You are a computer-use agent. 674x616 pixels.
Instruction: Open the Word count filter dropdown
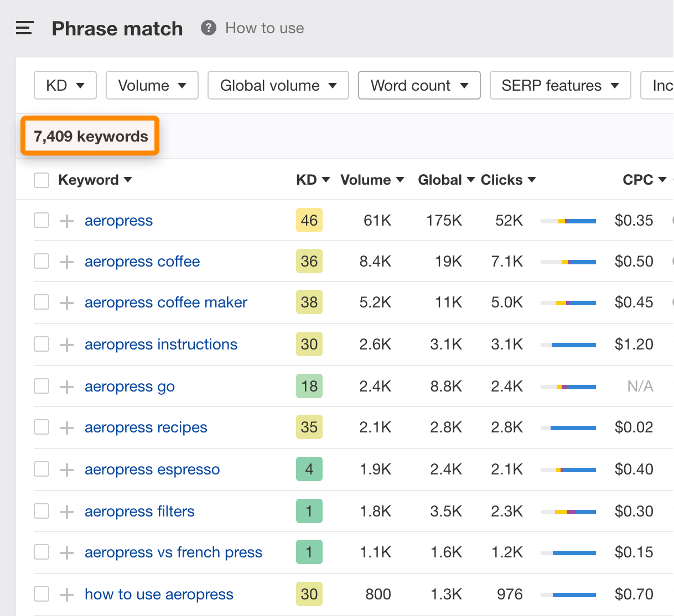click(x=419, y=85)
